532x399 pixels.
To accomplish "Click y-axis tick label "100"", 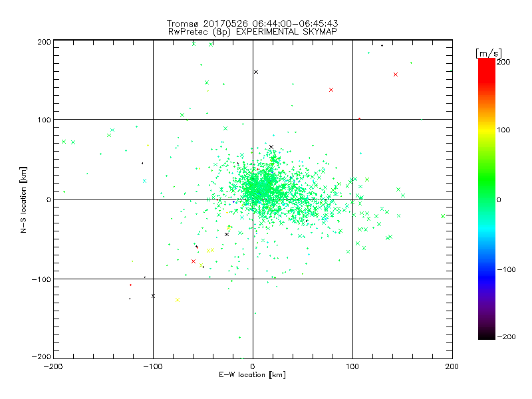I will pos(44,120).
